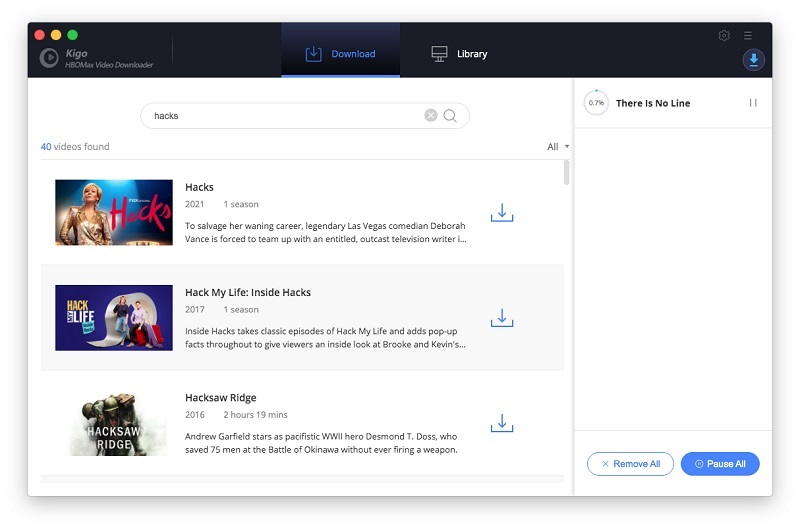Image resolution: width=800 pixels, height=529 pixels.
Task: Switch to the Library tab
Action: pyautogui.click(x=459, y=54)
